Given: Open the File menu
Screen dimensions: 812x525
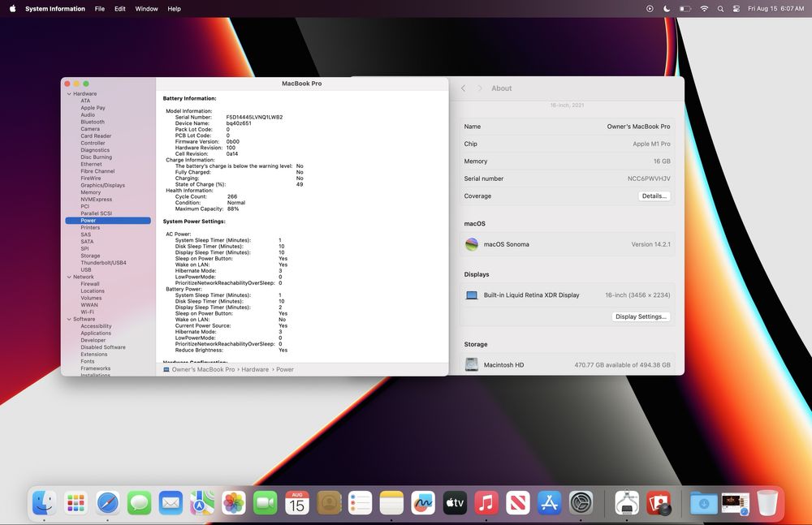Looking at the screenshot, I should pos(100,9).
